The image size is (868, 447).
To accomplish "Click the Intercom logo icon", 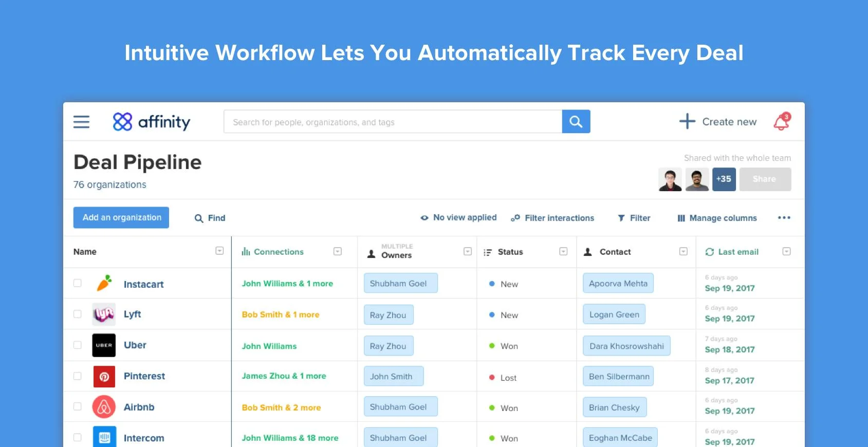I will click(104, 437).
